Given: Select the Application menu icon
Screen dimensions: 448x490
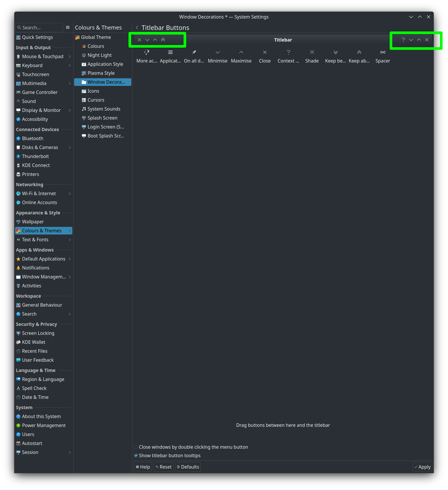Looking at the screenshot, I should point(170,52).
